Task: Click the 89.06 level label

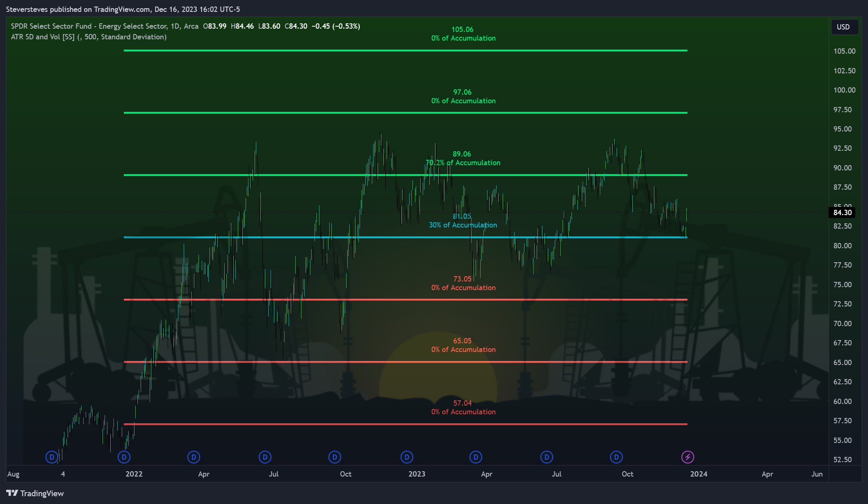Action: pos(462,154)
